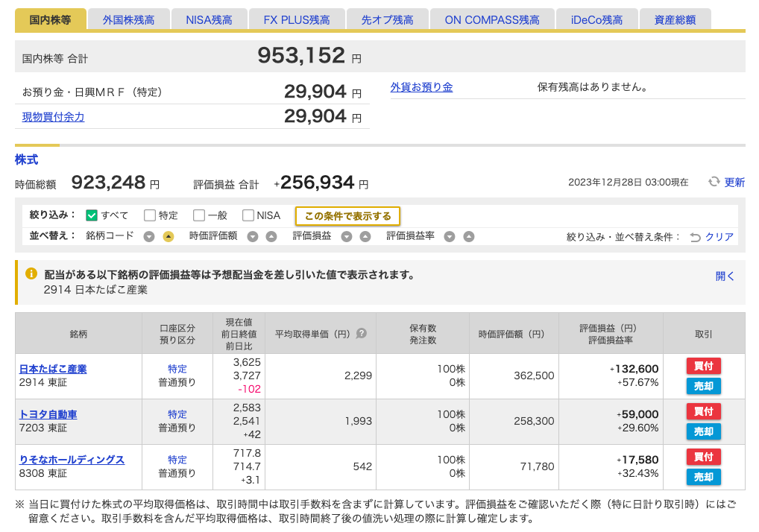Screen dimensions: 759x532
Task: Click この条件で表示する button
Action: (347, 216)
